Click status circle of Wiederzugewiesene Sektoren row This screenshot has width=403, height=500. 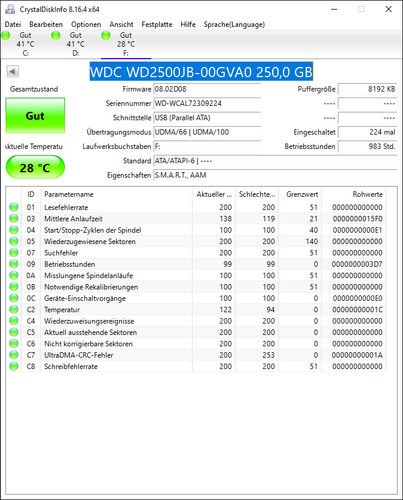14,241
